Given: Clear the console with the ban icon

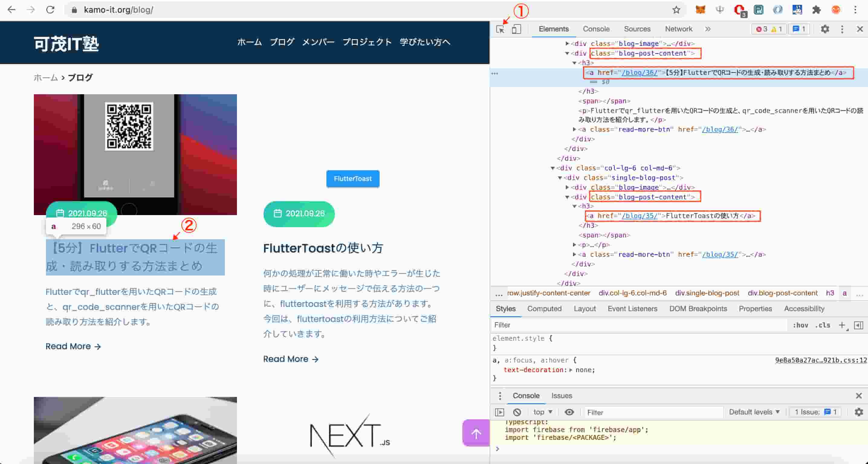Looking at the screenshot, I should (x=517, y=412).
